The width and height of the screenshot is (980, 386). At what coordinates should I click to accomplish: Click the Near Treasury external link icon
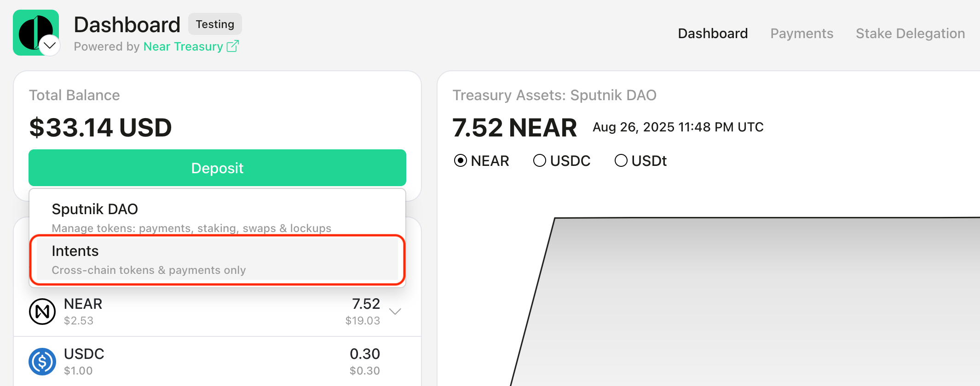click(234, 46)
